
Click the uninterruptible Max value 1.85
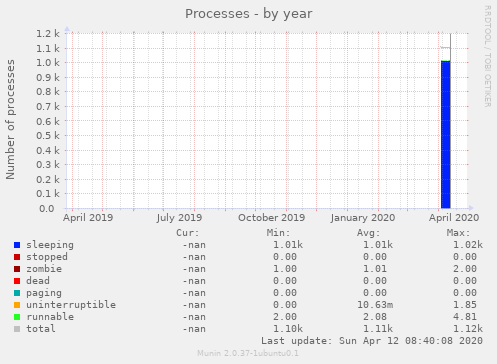pyautogui.click(x=465, y=305)
